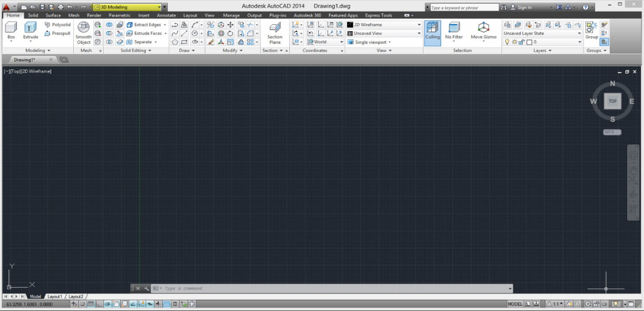
Task: Click the Spline tool in Draw panel
Action: pyautogui.click(x=175, y=33)
